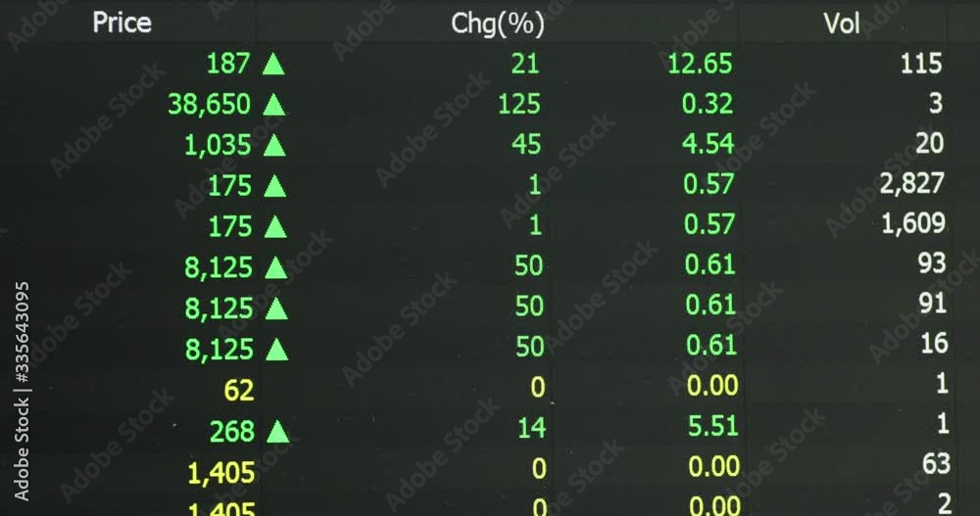Click the up arrow in the 2,827 volume row
The height and width of the screenshot is (516, 980).
coord(275,186)
